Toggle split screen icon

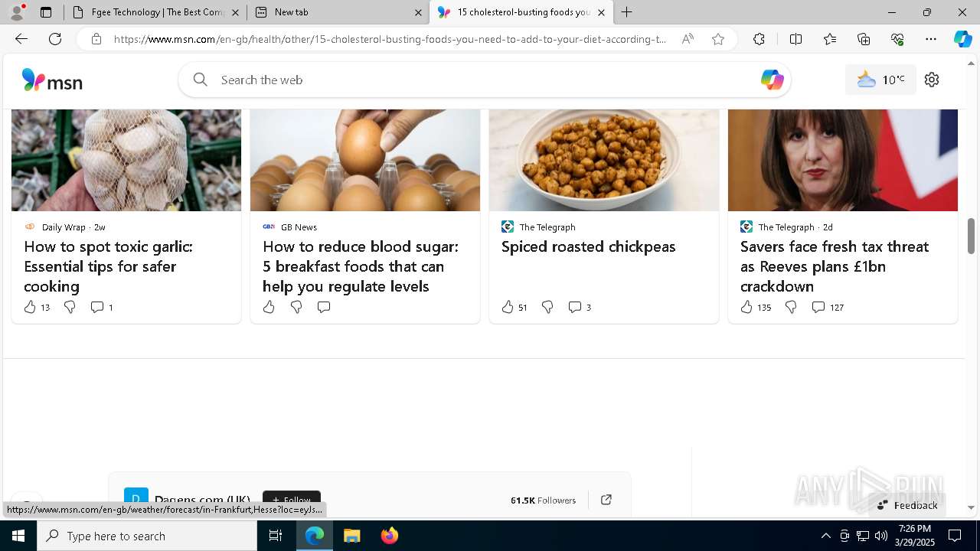pos(795,39)
